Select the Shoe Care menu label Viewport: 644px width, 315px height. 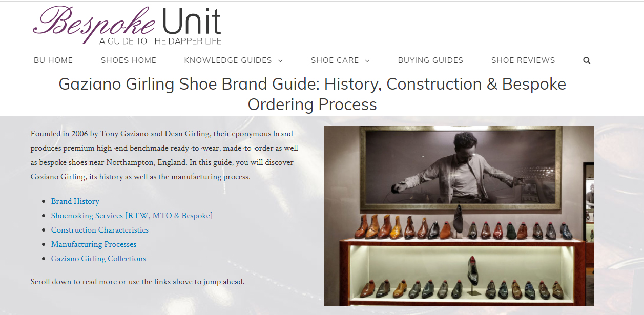pyautogui.click(x=335, y=60)
